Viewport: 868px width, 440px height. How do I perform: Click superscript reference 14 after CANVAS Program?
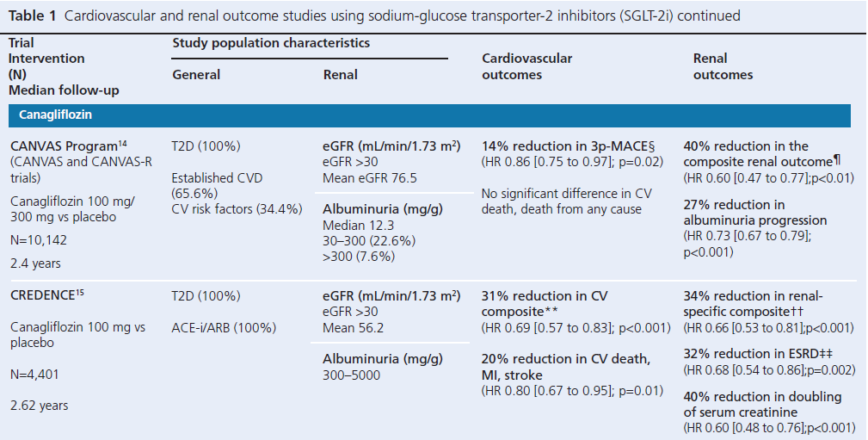[120, 142]
